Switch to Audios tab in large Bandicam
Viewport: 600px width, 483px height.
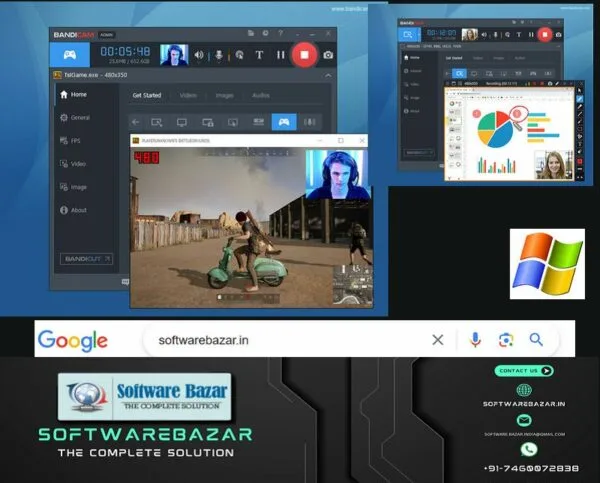point(261,95)
